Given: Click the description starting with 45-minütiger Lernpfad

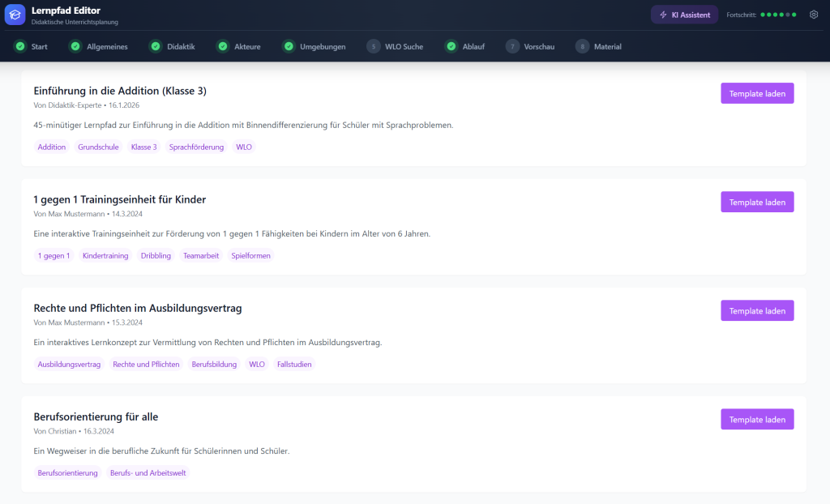Looking at the screenshot, I should click(243, 125).
